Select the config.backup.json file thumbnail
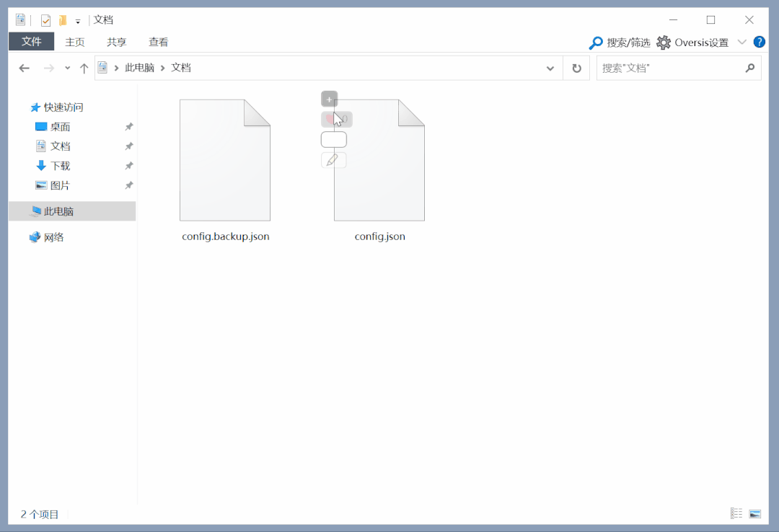 (225, 160)
